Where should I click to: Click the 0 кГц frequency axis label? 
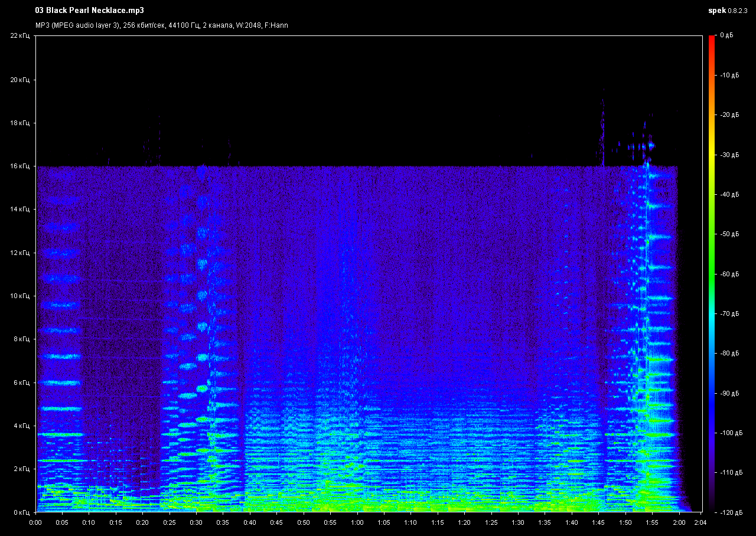pos(21,512)
